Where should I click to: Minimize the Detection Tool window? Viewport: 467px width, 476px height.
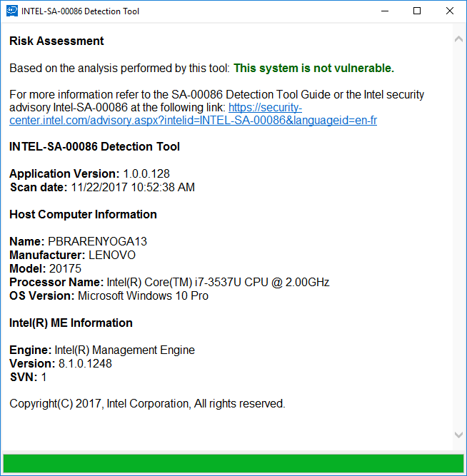(x=385, y=11)
